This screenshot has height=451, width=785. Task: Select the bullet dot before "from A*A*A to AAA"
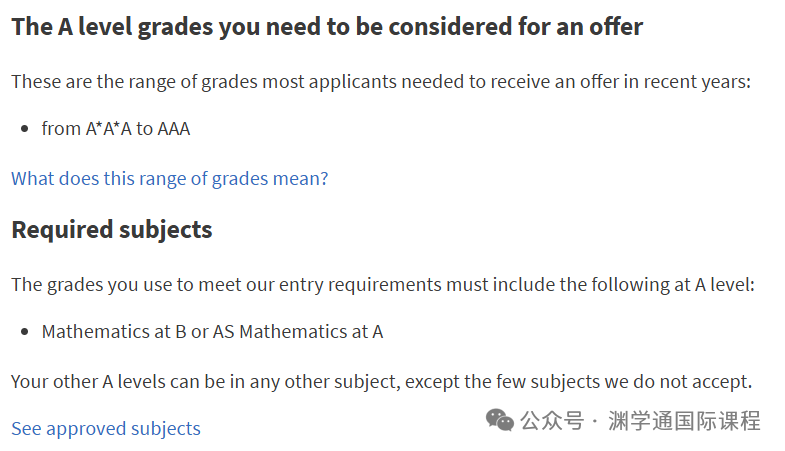pyautogui.click(x=24, y=129)
